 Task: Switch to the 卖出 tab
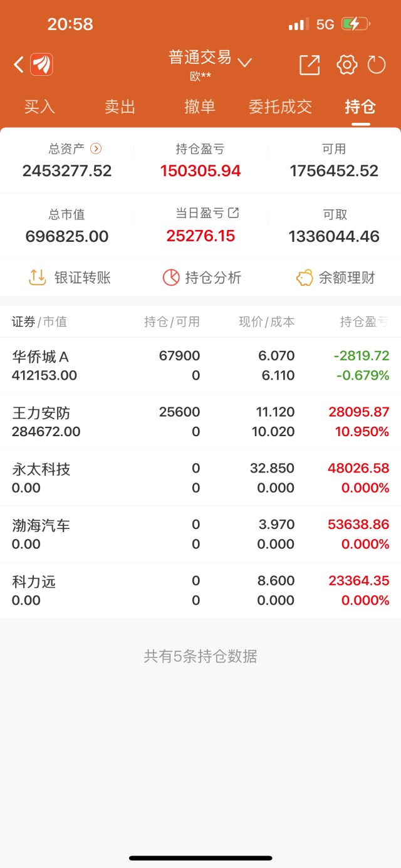120,107
